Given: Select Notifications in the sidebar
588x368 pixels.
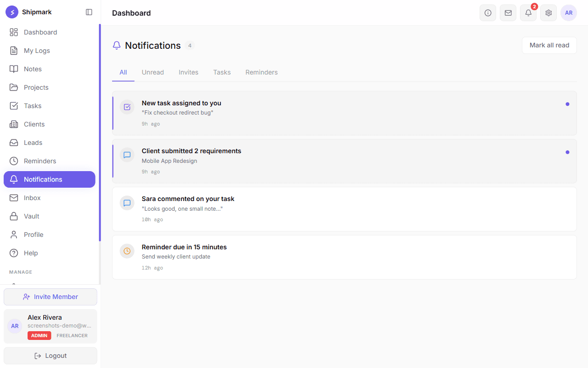Looking at the screenshot, I should coord(50,179).
